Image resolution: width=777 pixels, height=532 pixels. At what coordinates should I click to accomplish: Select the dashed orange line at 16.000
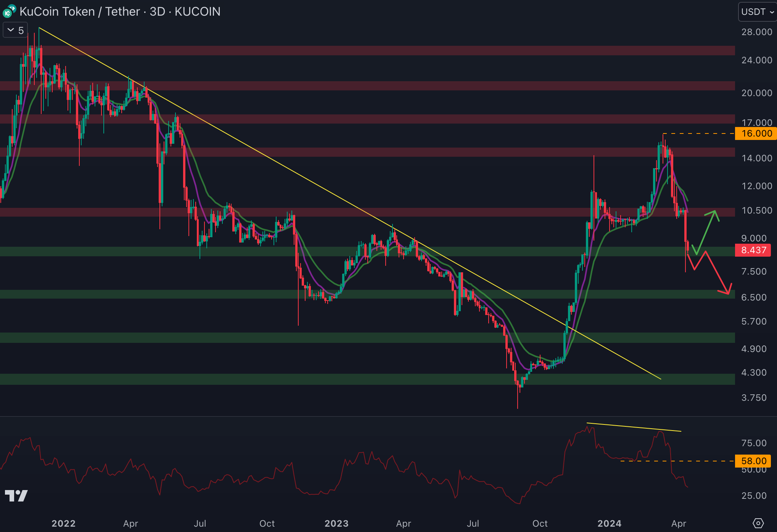click(x=698, y=133)
